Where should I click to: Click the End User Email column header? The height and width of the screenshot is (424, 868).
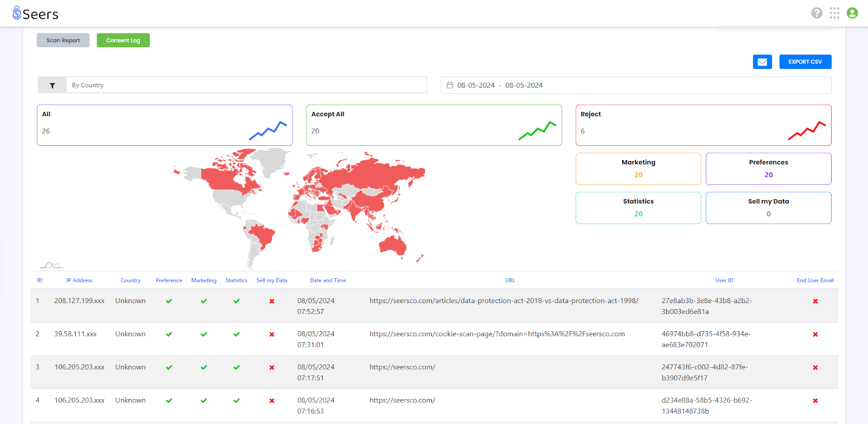(815, 280)
